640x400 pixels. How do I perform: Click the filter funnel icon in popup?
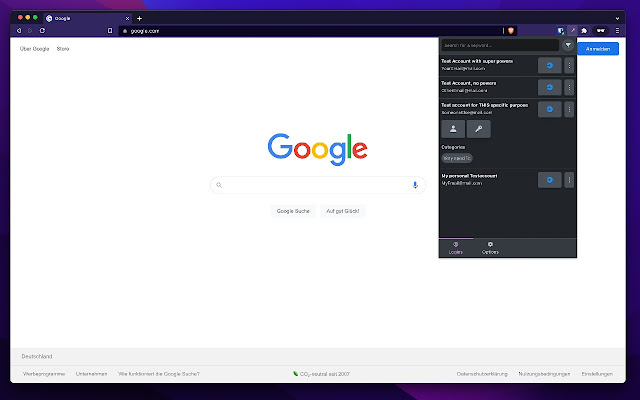tap(568, 45)
